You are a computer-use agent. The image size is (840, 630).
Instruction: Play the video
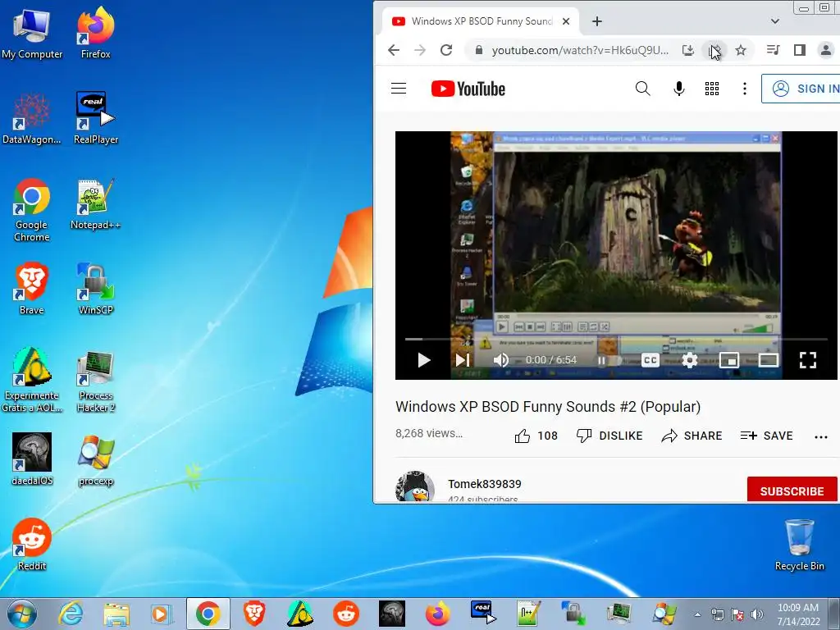coord(424,360)
